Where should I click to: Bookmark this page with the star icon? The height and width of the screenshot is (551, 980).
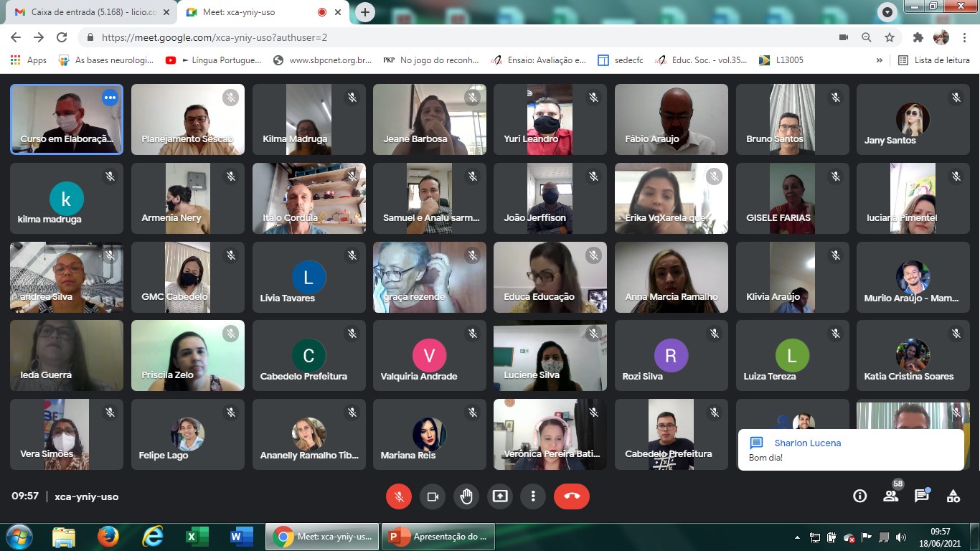tap(890, 37)
